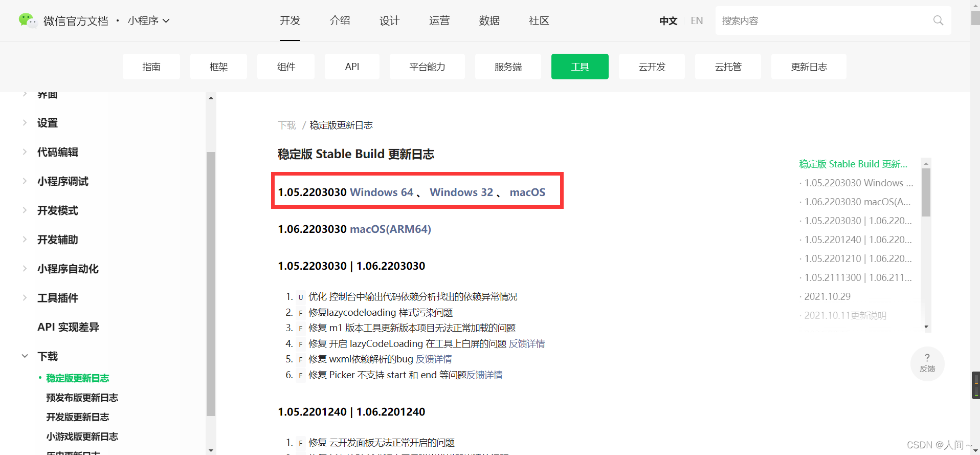Jump to 2021.10.29 outline entry
This screenshot has width=980, height=455.
tap(827, 296)
